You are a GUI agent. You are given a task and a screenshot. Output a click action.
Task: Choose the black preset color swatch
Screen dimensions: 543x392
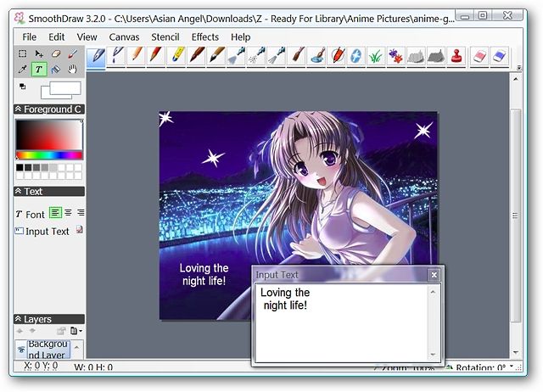click(x=20, y=168)
